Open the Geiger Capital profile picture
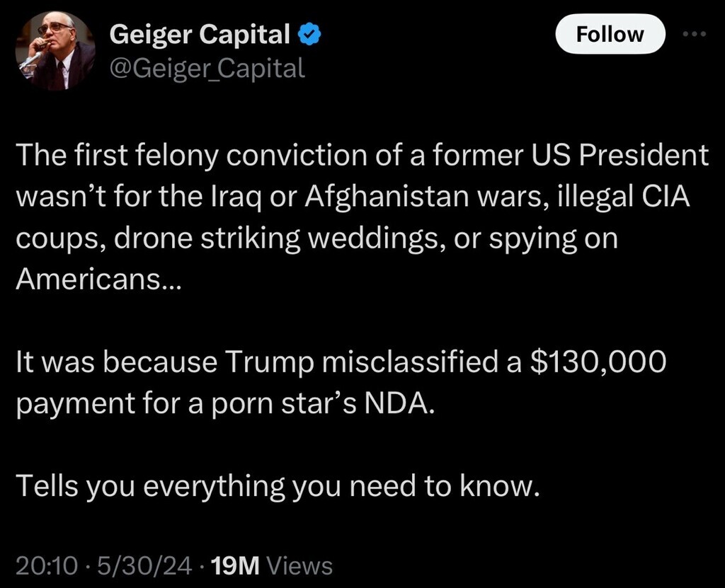The width and height of the screenshot is (725, 588). [x=55, y=50]
